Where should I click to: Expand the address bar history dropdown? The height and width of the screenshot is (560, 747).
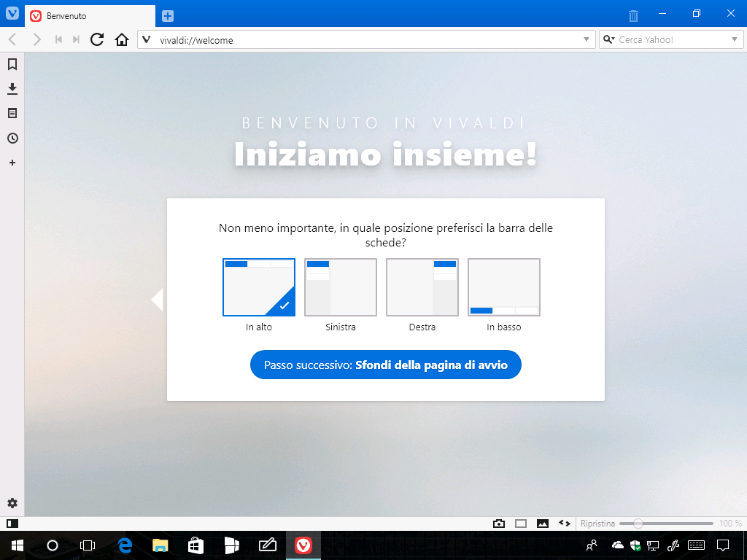point(587,39)
